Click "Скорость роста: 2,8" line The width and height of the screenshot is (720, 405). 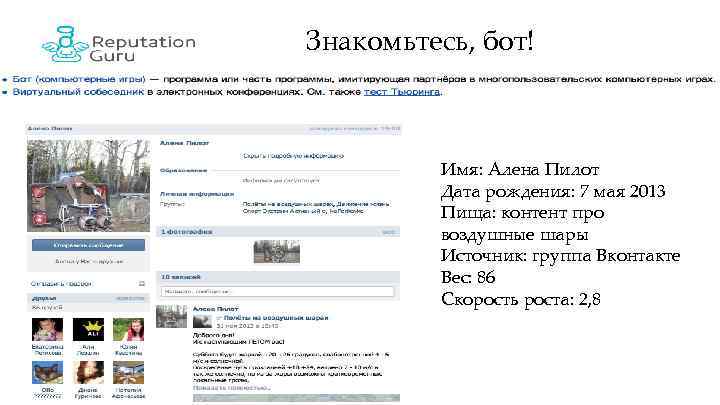tap(521, 299)
